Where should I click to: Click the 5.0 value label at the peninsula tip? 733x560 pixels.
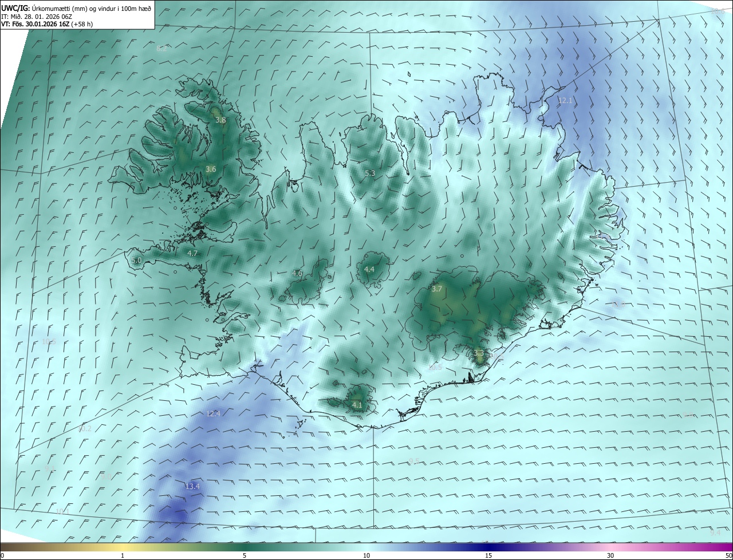136,261
